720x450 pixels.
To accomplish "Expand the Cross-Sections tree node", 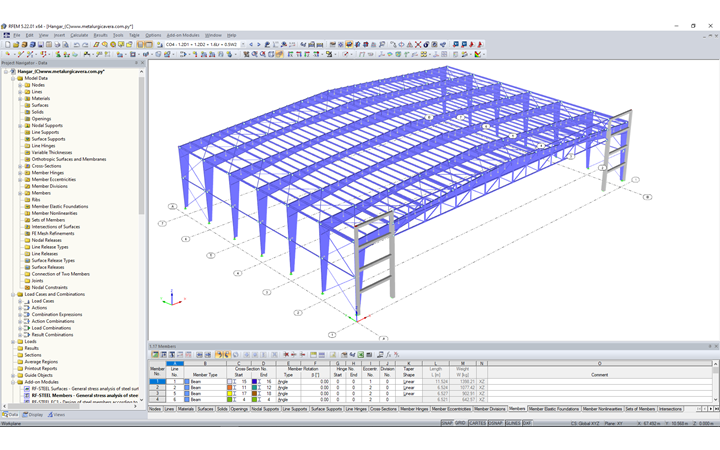I will coord(20,166).
